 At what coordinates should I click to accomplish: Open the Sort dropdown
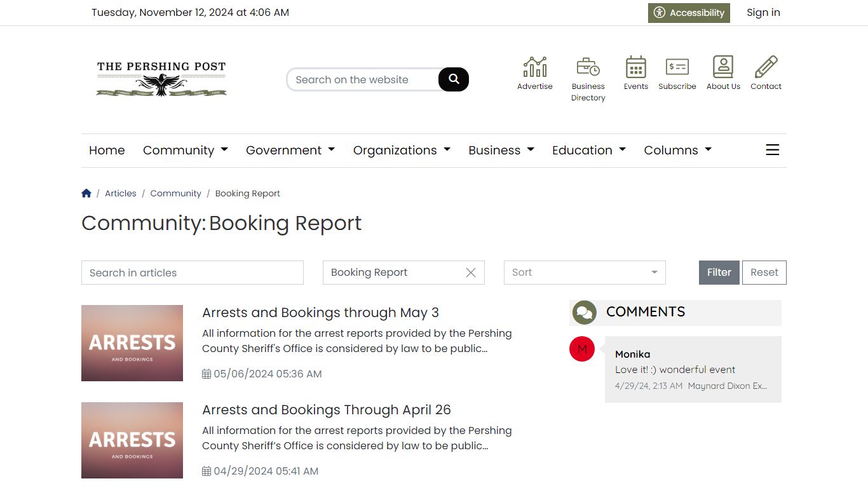point(585,273)
